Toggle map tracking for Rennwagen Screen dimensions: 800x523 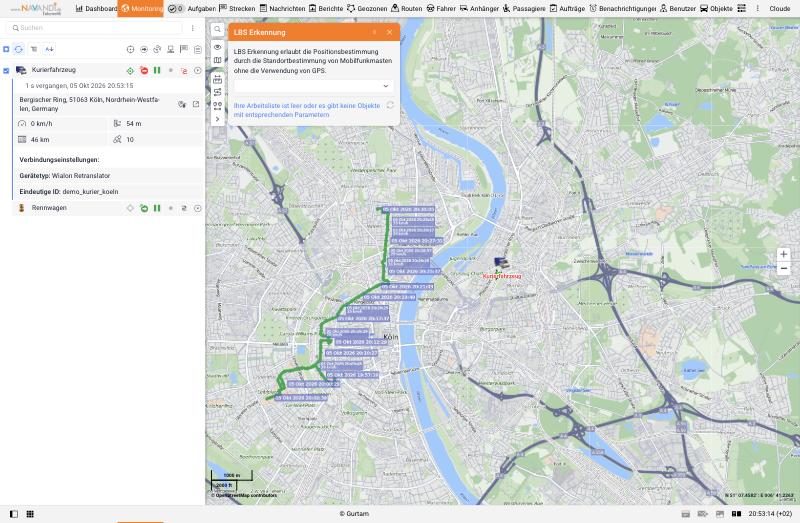131,208
